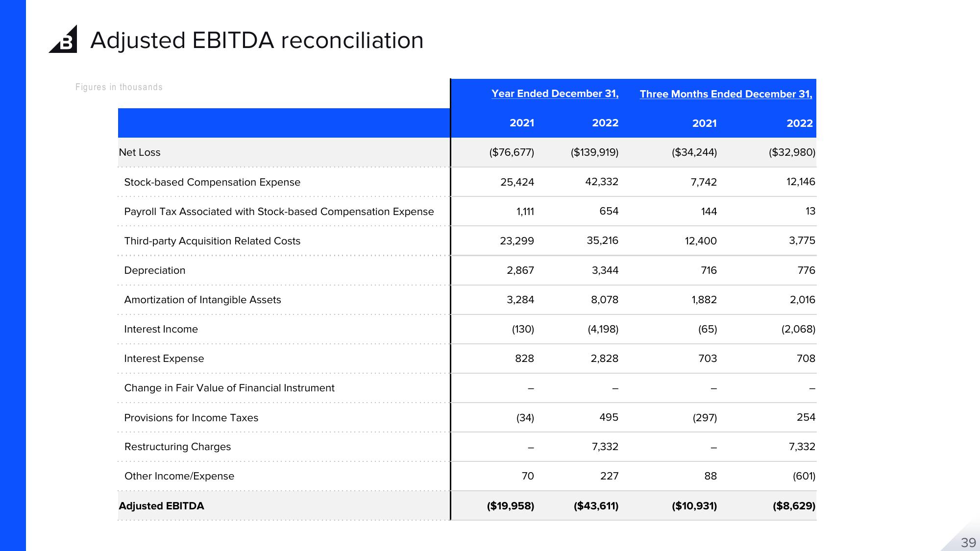Click the 12,400 acquisition costs value
Viewport: 980px width, 551px height.
pyautogui.click(x=701, y=241)
